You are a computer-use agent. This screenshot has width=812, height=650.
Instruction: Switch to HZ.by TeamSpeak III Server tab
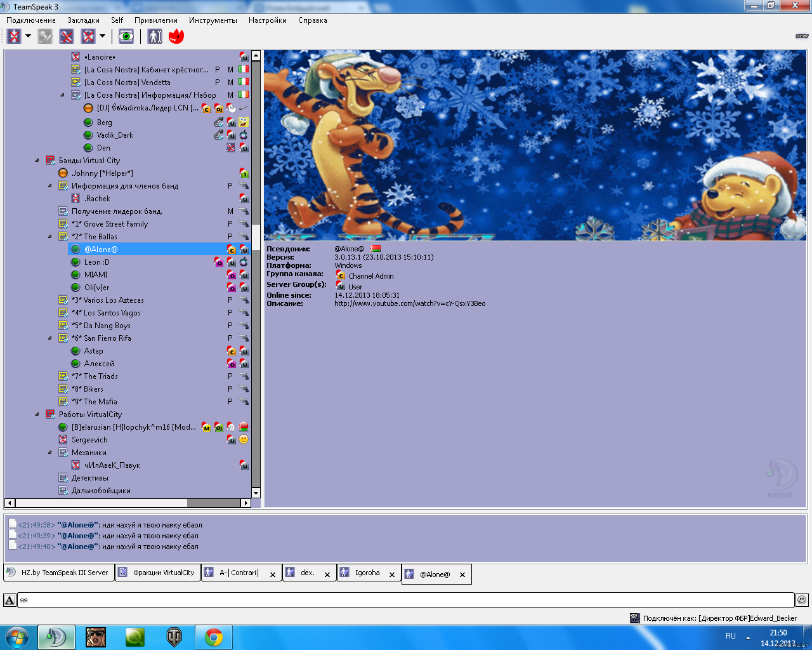point(59,573)
